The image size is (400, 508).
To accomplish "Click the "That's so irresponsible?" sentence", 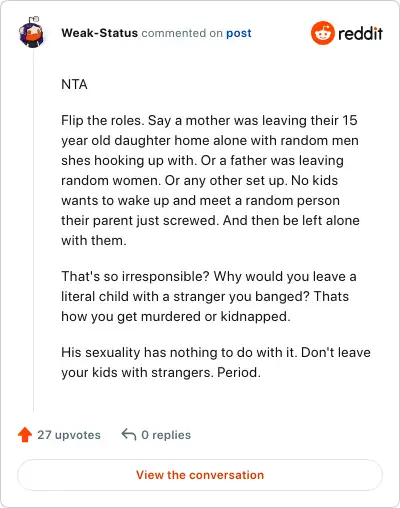I will tap(135, 276).
